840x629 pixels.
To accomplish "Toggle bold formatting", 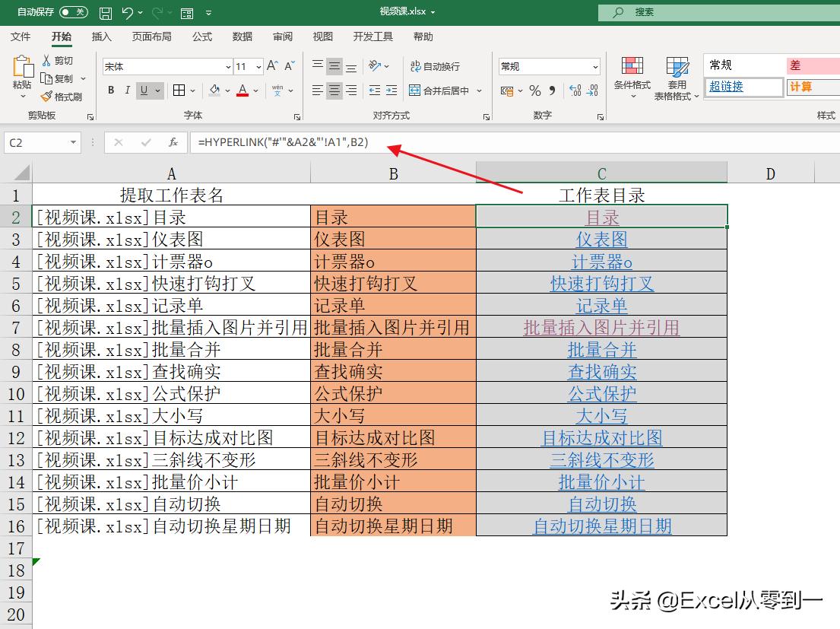I will tap(110, 90).
